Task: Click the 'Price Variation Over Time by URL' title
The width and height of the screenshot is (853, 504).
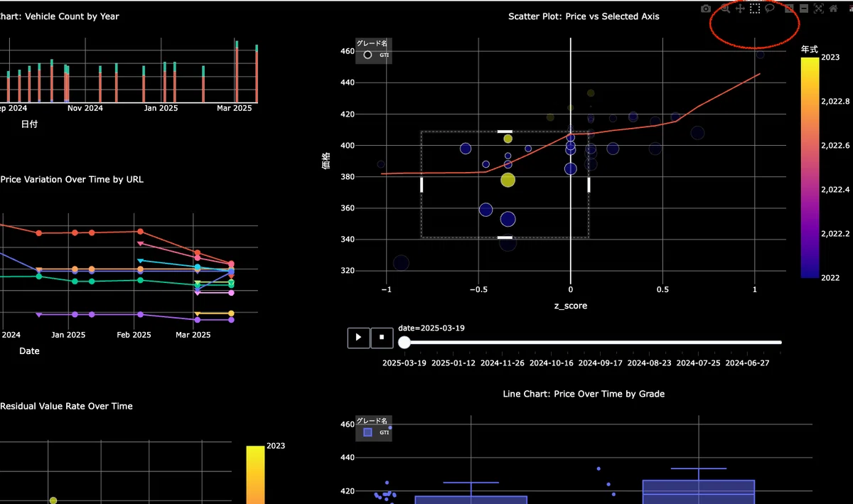Action: [72, 179]
